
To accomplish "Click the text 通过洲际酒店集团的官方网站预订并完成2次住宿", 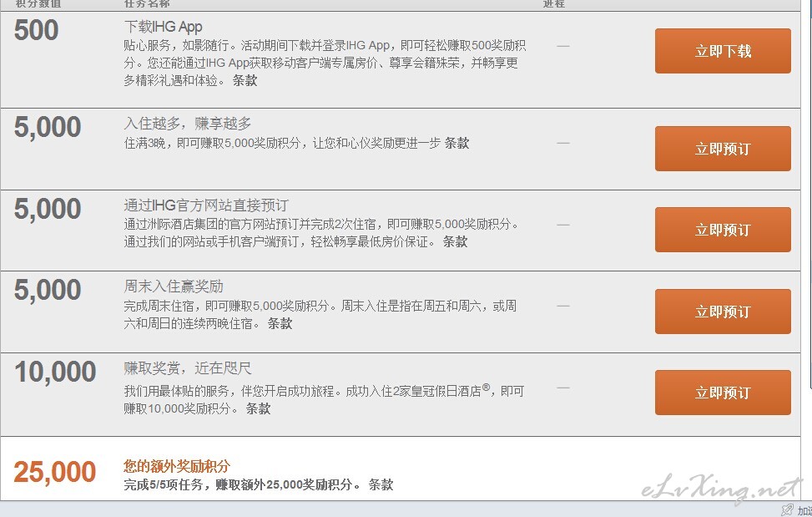I will click(250, 225).
